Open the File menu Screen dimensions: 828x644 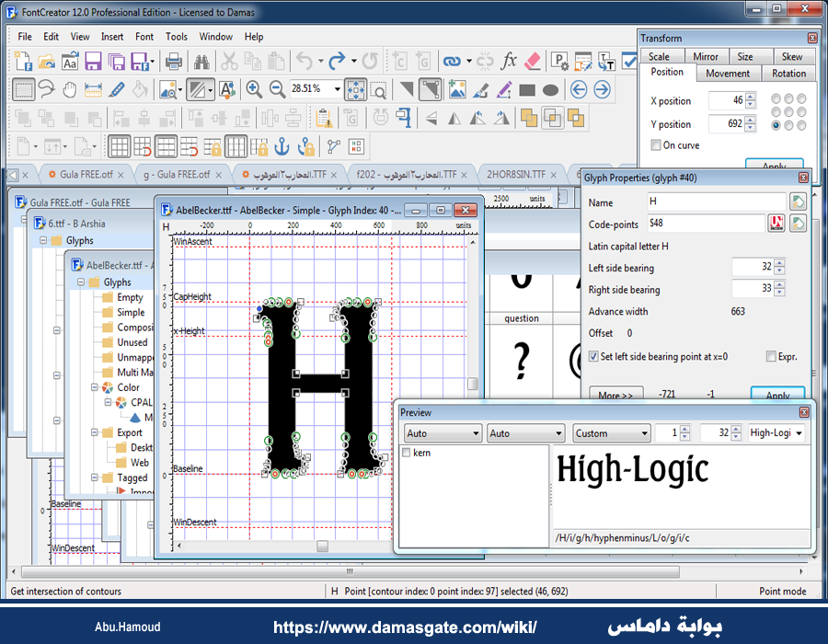tap(25, 37)
